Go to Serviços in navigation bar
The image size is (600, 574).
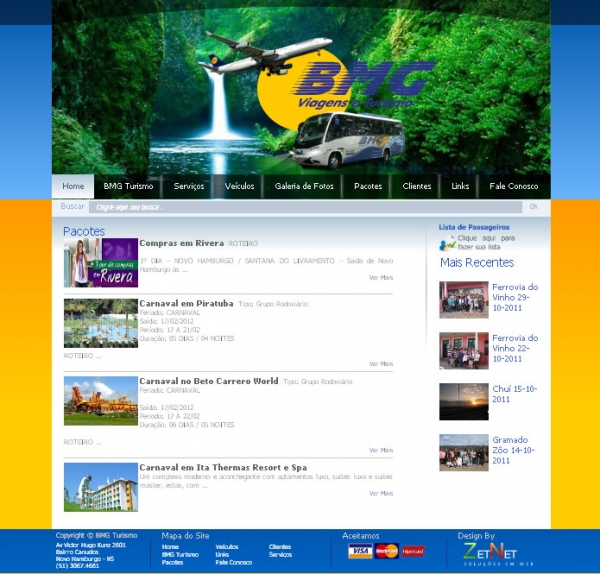(x=189, y=186)
